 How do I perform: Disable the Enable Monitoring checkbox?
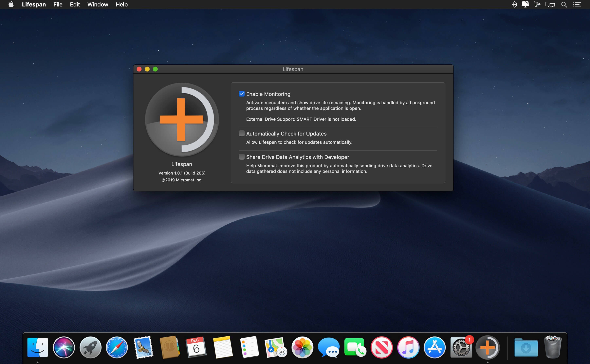tap(242, 94)
